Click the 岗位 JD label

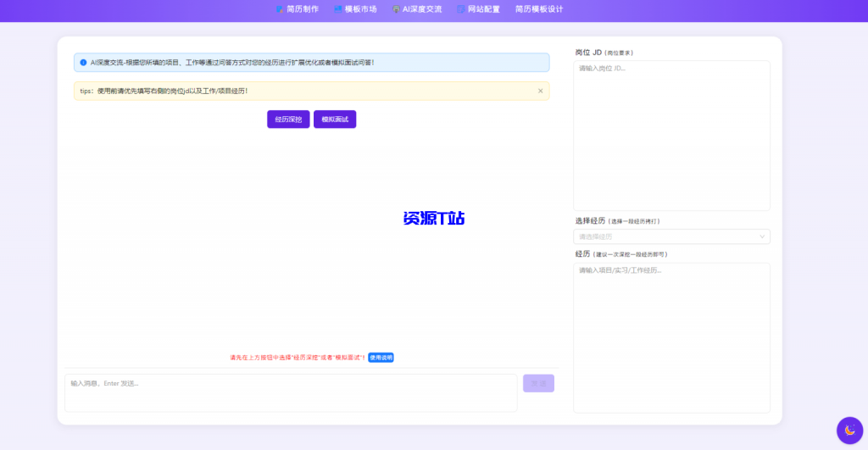588,53
